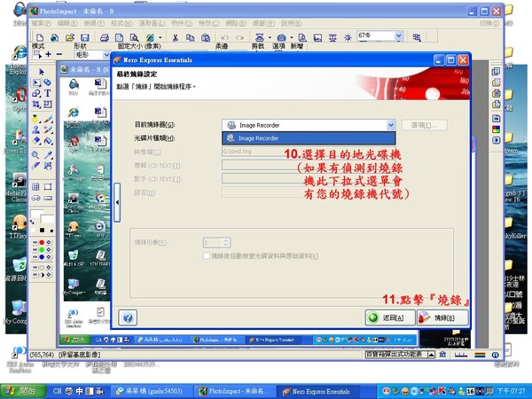The height and width of the screenshot is (399, 532).
Task: Click the Options button next to recorder
Action: pos(424,125)
